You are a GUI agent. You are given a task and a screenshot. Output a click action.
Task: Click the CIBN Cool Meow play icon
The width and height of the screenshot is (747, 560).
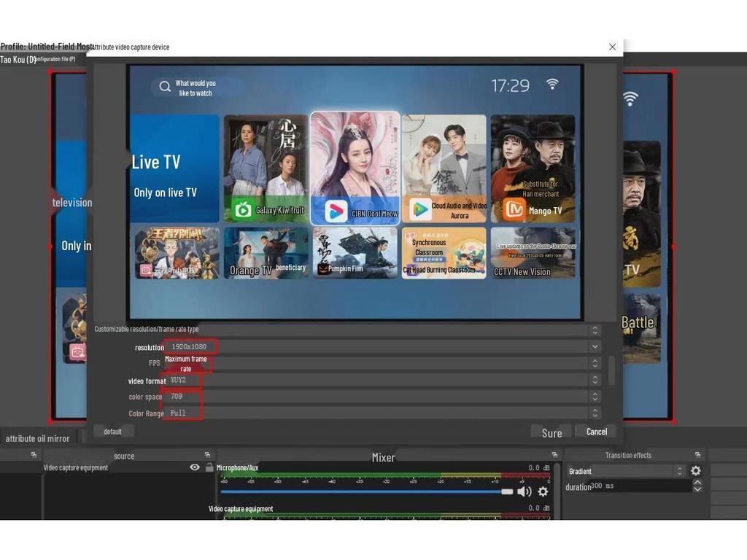coord(336,211)
